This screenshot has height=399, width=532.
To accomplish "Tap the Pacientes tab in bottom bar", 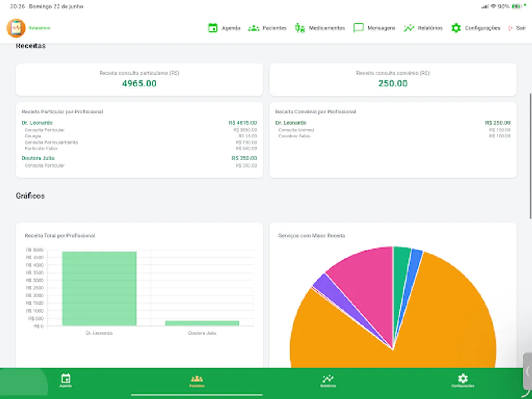I will 197,381.
